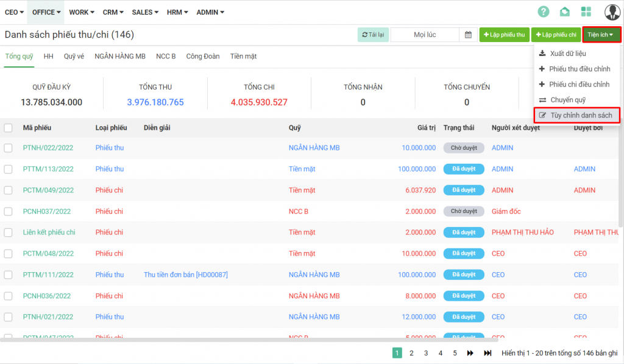
Task: Toggle the select-all header checkbox
Action: tap(9, 128)
